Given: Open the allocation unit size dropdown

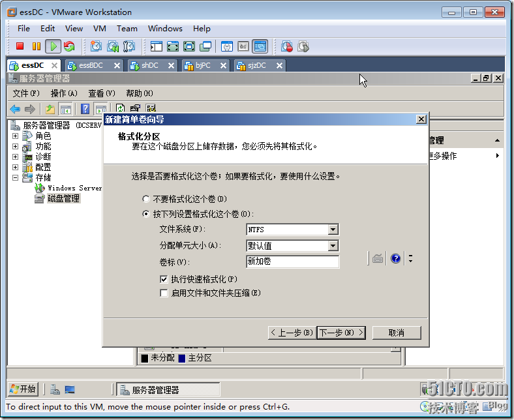Looking at the screenshot, I should (x=333, y=246).
